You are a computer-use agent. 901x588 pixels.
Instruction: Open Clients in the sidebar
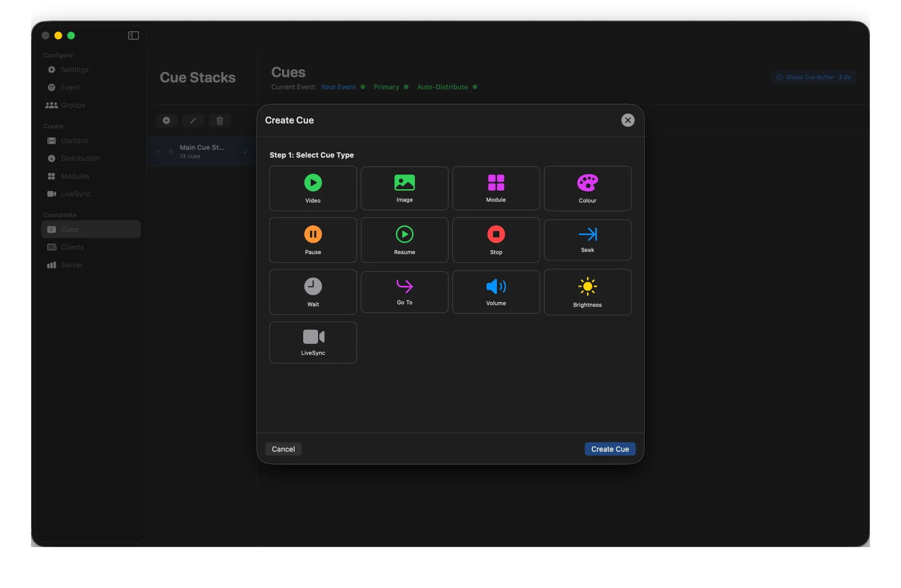(72, 247)
